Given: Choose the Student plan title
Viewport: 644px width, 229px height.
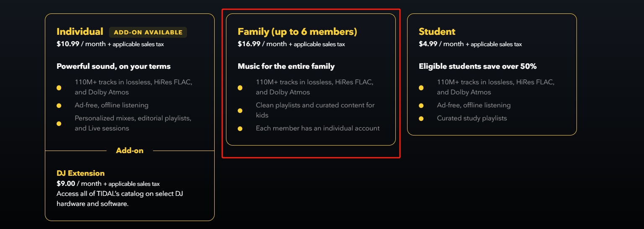Looking at the screenshot, I should point(437,32).
